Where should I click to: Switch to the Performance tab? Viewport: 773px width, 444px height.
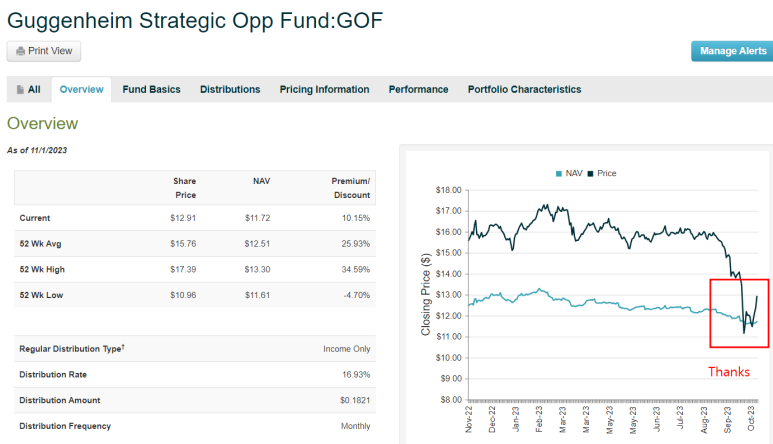click(x=418, y=90)
